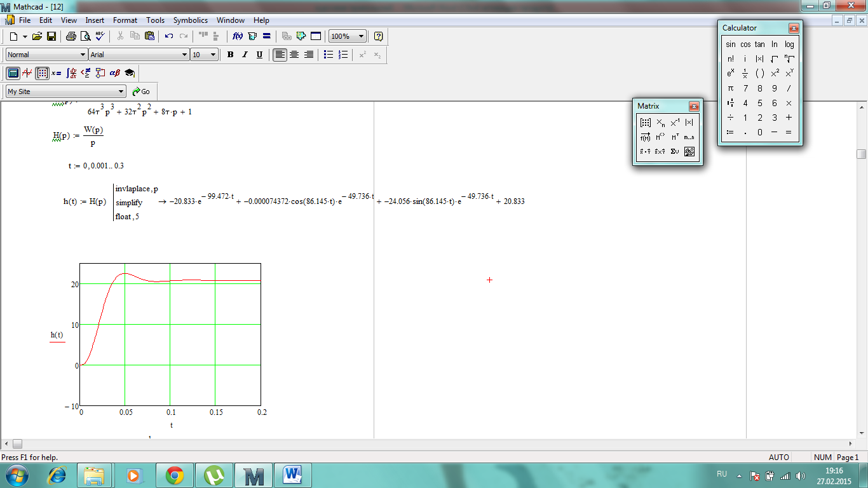Insert matrix using Matrix palette icon
This screenshot has width=868, height=488.
[646, 123]
